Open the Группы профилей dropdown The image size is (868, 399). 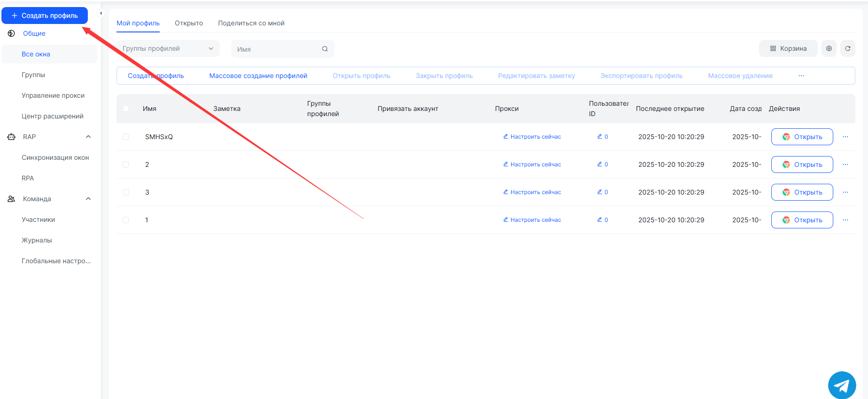168,48
